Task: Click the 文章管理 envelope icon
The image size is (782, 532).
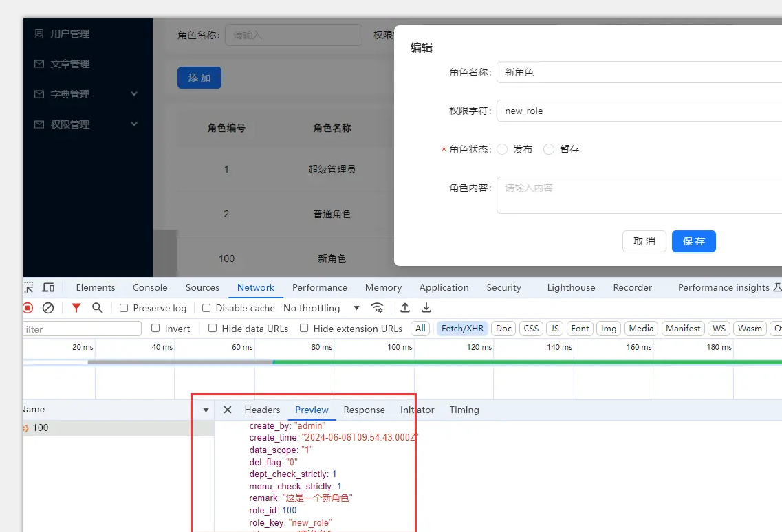Action: click(x=39, y=64)
